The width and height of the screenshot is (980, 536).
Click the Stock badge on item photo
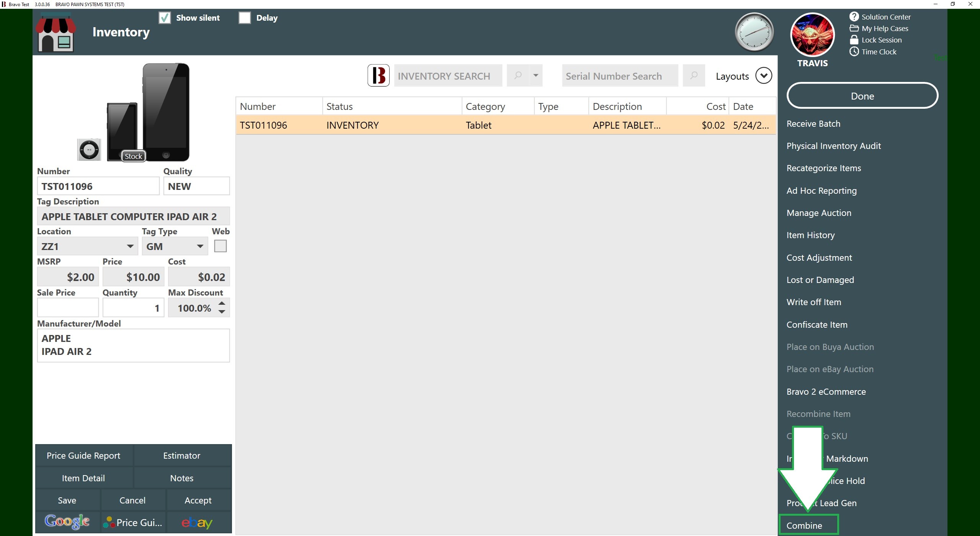(x=133, y=156)
